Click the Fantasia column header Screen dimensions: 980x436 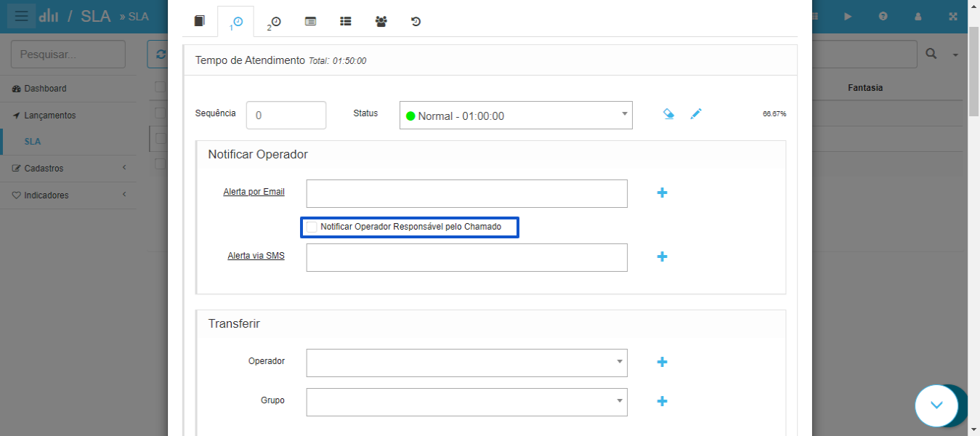[865, 88]
